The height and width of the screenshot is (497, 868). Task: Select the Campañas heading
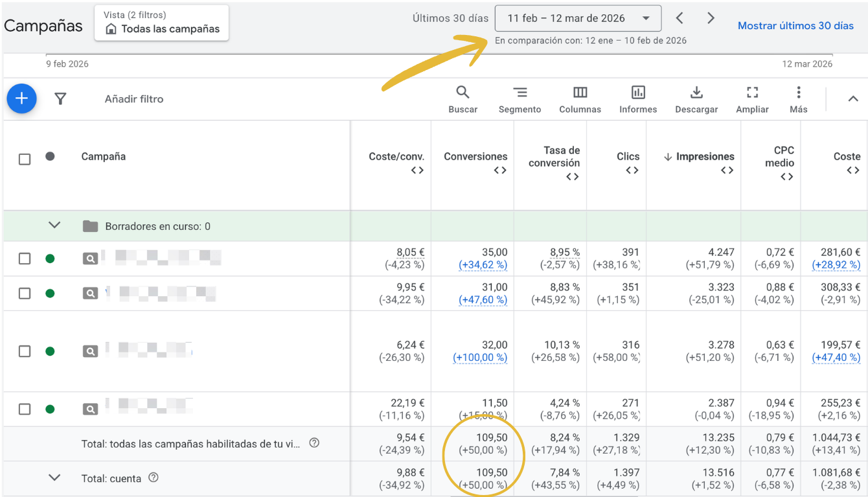click(43, 26)
